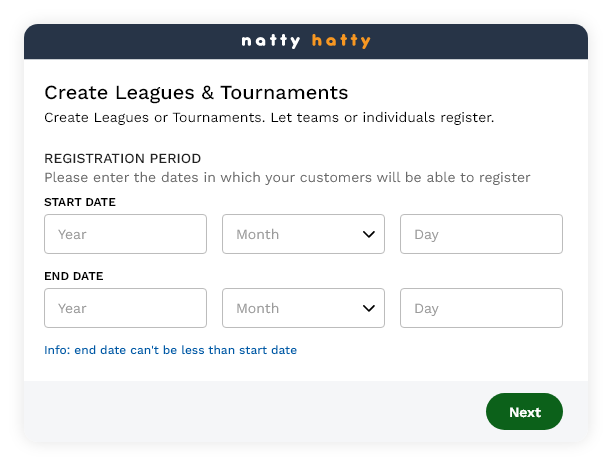Click the natty hatty logo
Image resolution: width=612 pixels, height=466 pixels.
point(306,41)
